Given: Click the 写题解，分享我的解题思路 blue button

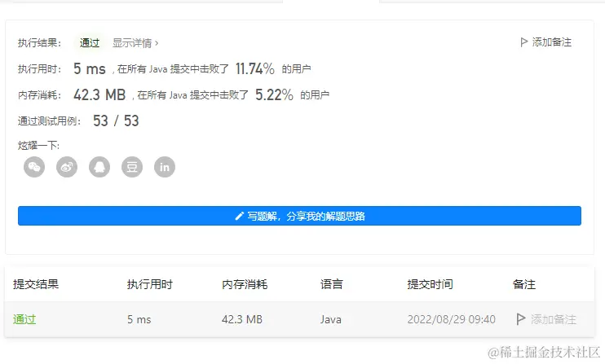Looking at the screenshot, I should pos(299,216).
